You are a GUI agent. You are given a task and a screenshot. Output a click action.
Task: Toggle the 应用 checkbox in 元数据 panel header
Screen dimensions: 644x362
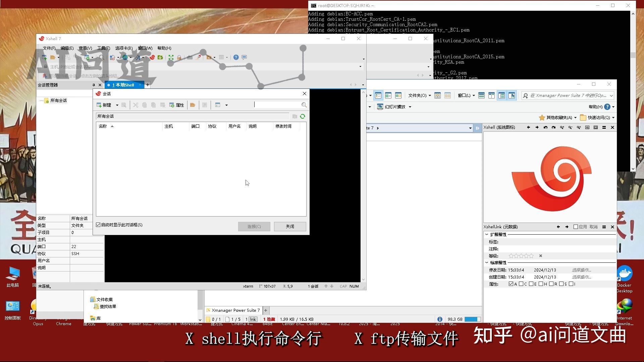pyautogui.click(x=576, y=227)
